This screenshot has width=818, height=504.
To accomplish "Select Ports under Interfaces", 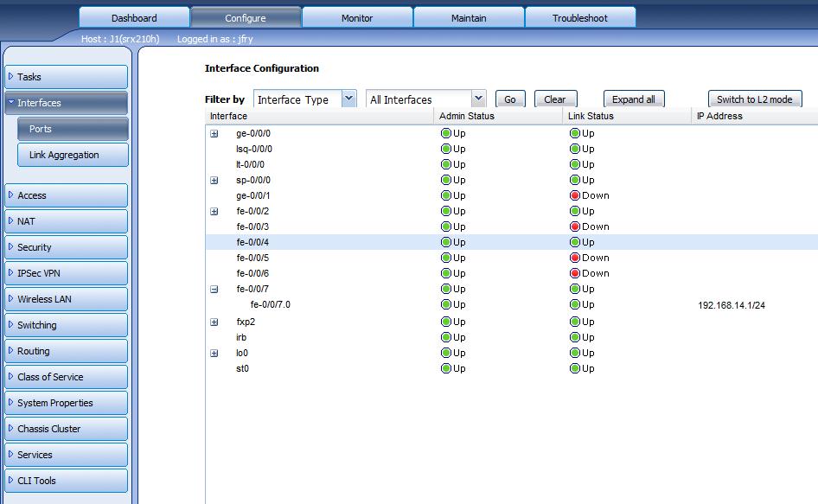I will click(73, 129).
